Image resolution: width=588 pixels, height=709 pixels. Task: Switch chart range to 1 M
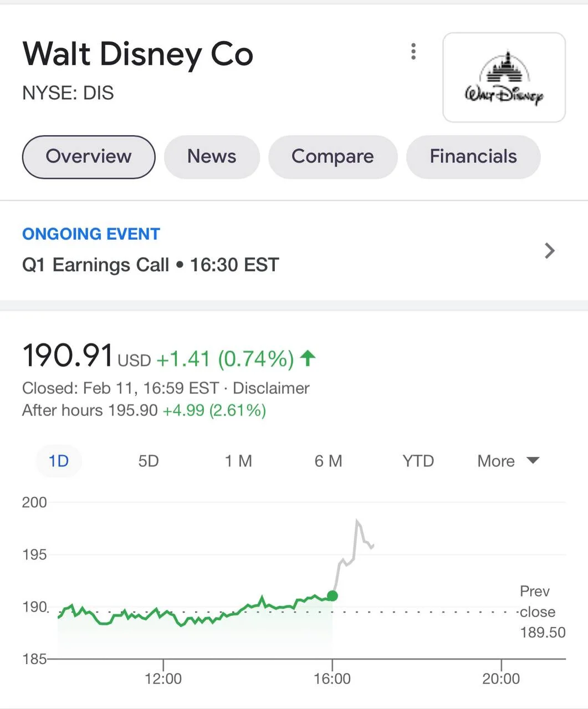point(238,461)
